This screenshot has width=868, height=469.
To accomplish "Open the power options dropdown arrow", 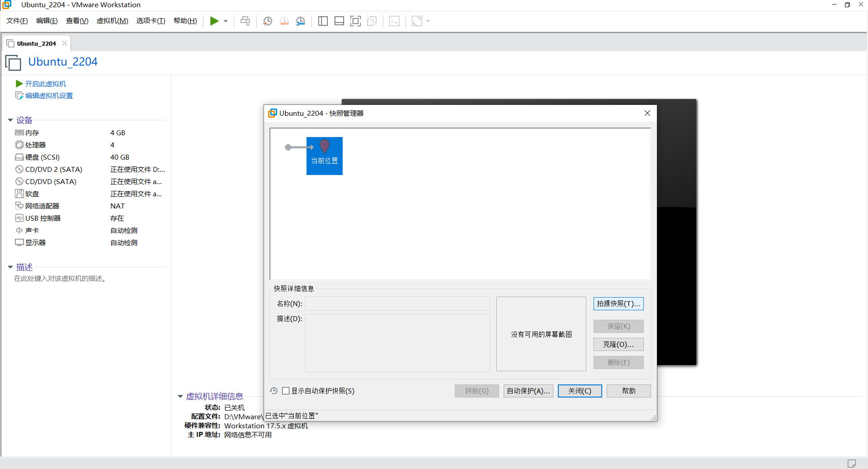I will pos(226,21).
